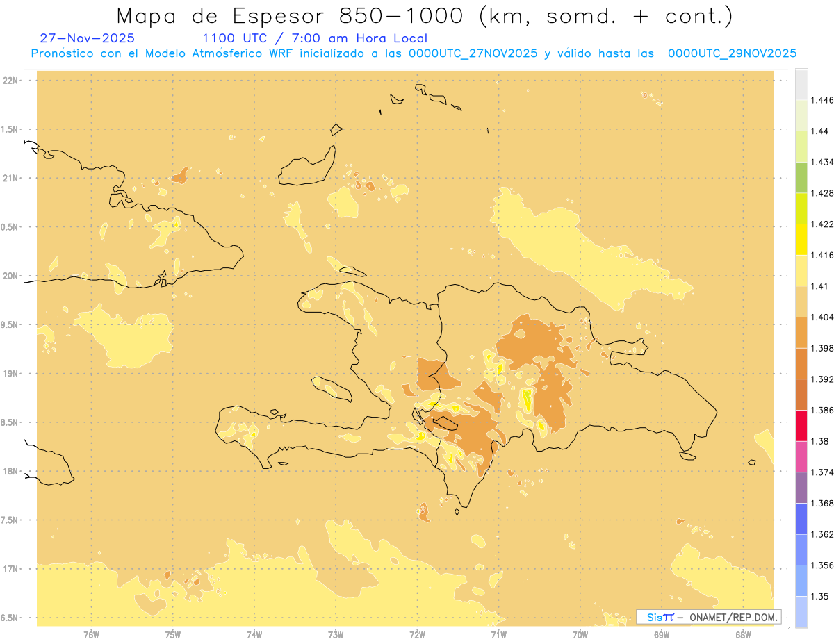Click the colorbar value 1.404
Screen dimensions: 834x644
[823, 317]
